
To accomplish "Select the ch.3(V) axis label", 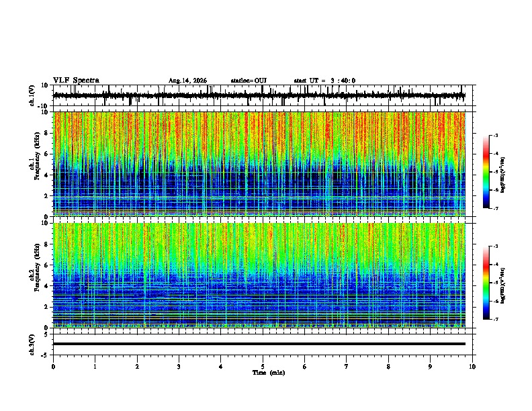I will (32, 345).
